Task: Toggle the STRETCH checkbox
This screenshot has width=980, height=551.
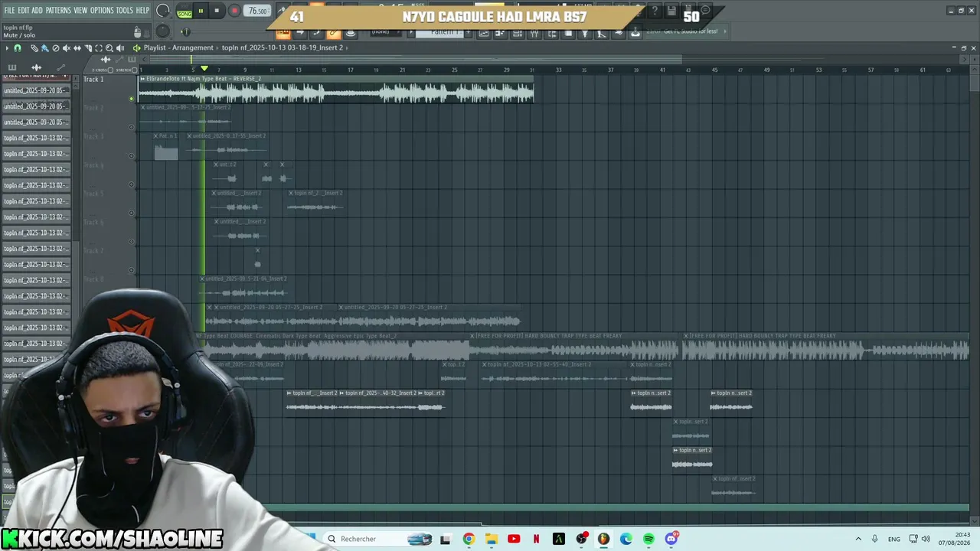Action: [x=134, y=70]
